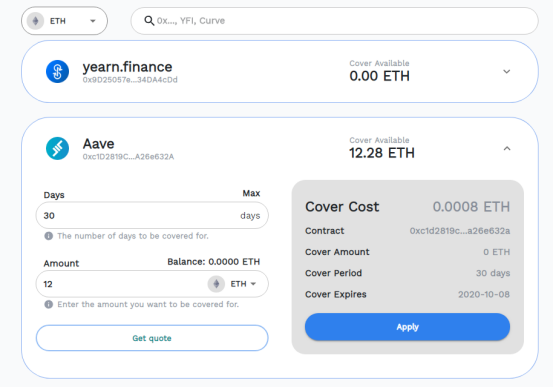This screenshot has width=553, height=387.
Task: Open the ETH token dropdown in Amount field
Action: click(x=243, y=284)
